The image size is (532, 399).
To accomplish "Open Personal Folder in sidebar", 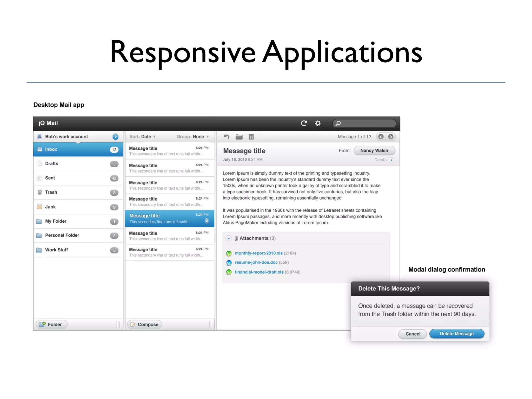I will pyautogui.click(x=78, y=236).
